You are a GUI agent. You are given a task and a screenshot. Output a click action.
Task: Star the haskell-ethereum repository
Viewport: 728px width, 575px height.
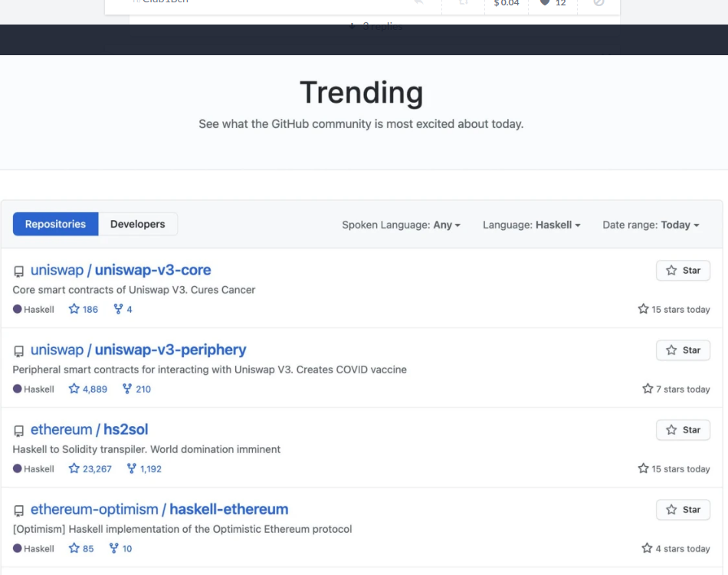(x=683, y=510)
